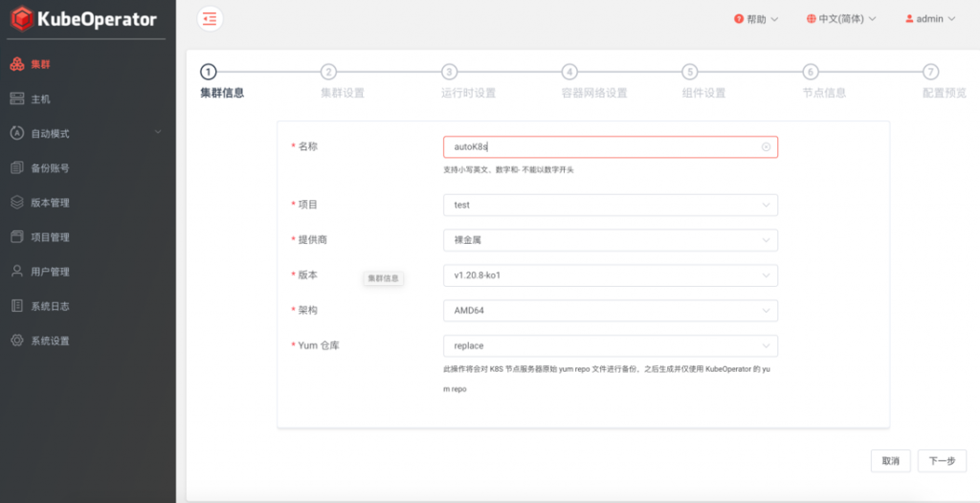
Task: Click the 名称 input containing autoK8s
Action: click(611, 147)
